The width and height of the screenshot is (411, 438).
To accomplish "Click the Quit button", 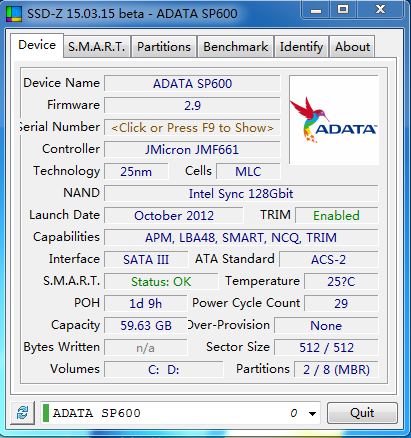I will (x=362, y=413).
